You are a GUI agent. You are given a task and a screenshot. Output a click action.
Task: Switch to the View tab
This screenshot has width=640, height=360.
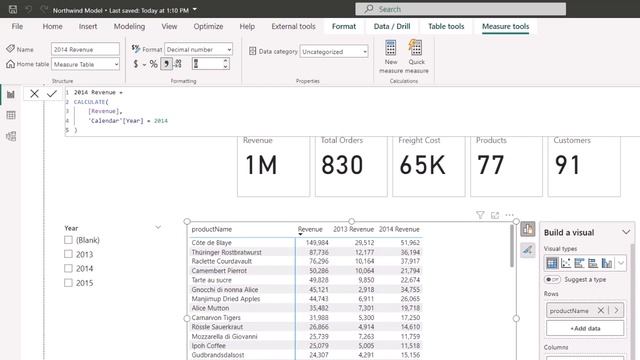click(169, 26)
